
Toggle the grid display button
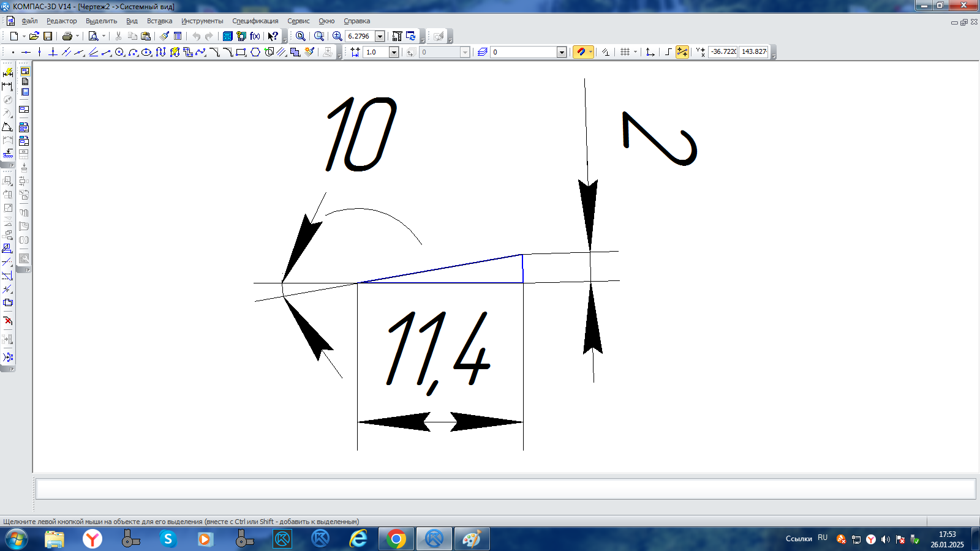point(625,52)
